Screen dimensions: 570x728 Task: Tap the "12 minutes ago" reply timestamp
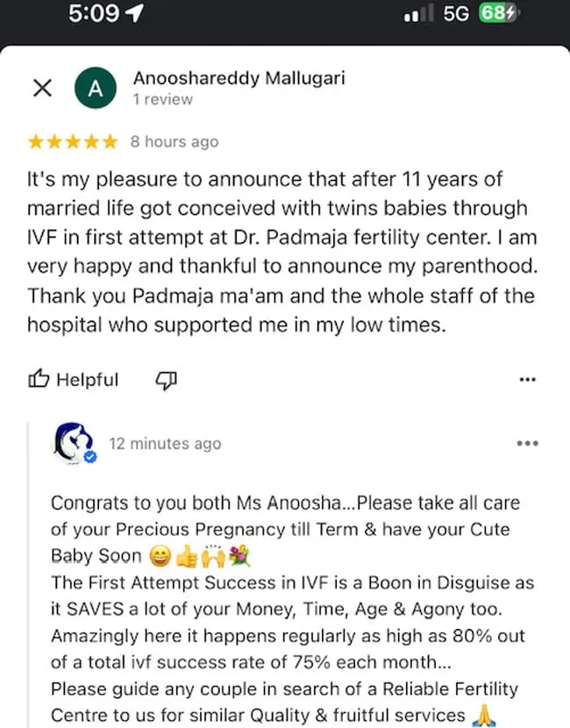click(165, 444)
